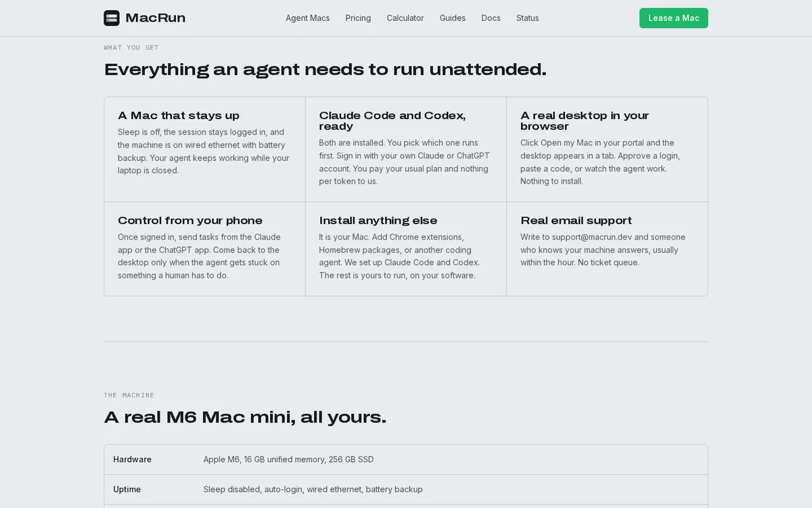Image resolution: width=812 pixels, height=508 pixels.
Task: Click 'A real desktop in your browser' title
Action: pyautogui.click(x=585, y=121)
